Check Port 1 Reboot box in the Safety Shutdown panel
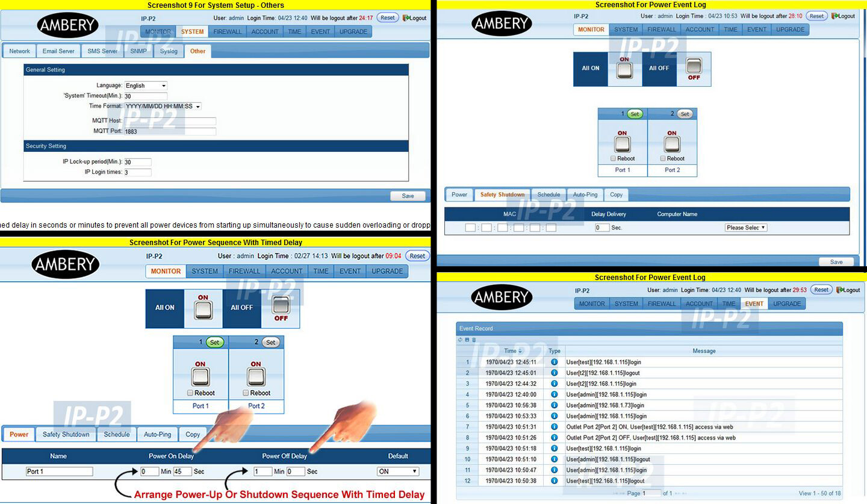 [x=613, y=159]
